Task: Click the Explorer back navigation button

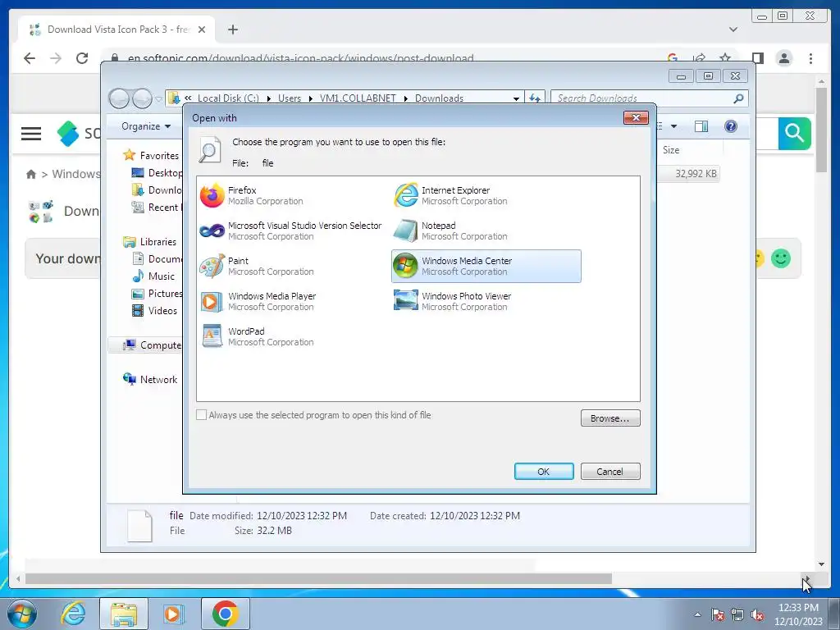Action: (x=119, y=98)
